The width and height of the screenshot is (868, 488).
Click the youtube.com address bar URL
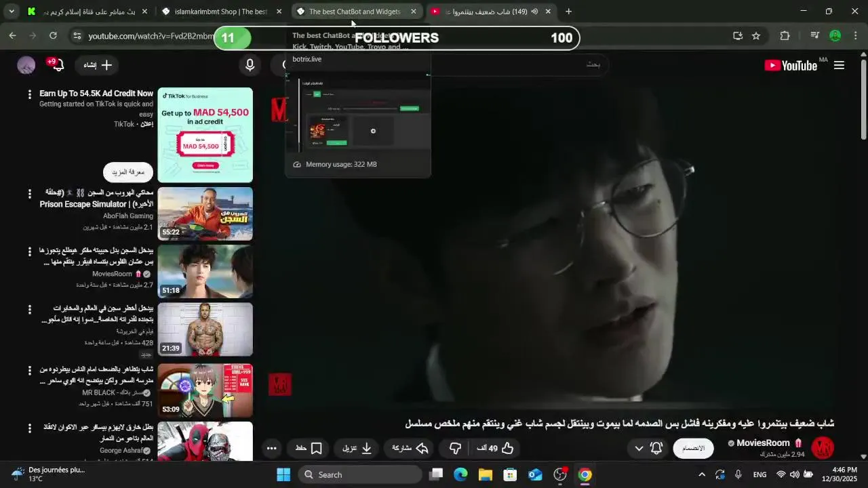click(151, 36)
